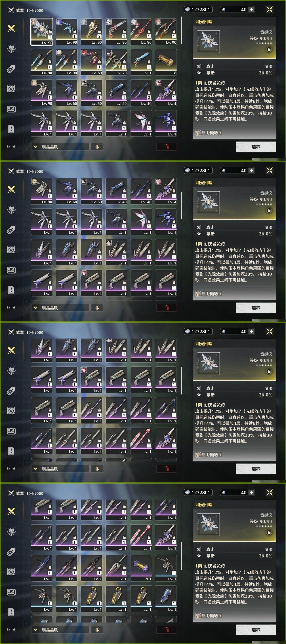The width and height of the screenshot is (286, 644).
Task: Click 菲比装配中 equipped label in bottommost view
Action: coord(208,133)
